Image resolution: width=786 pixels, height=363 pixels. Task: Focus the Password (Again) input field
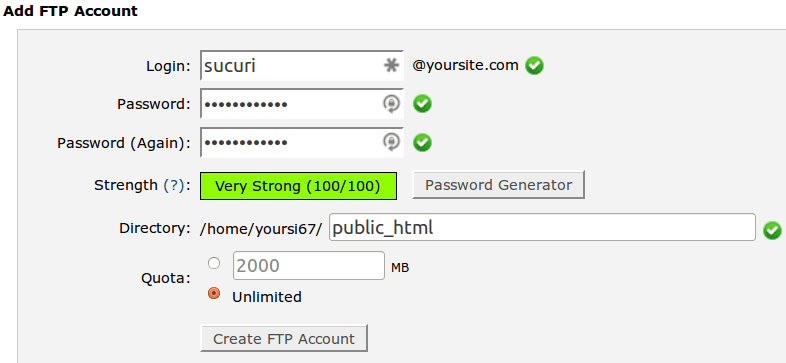coord(302,143)
